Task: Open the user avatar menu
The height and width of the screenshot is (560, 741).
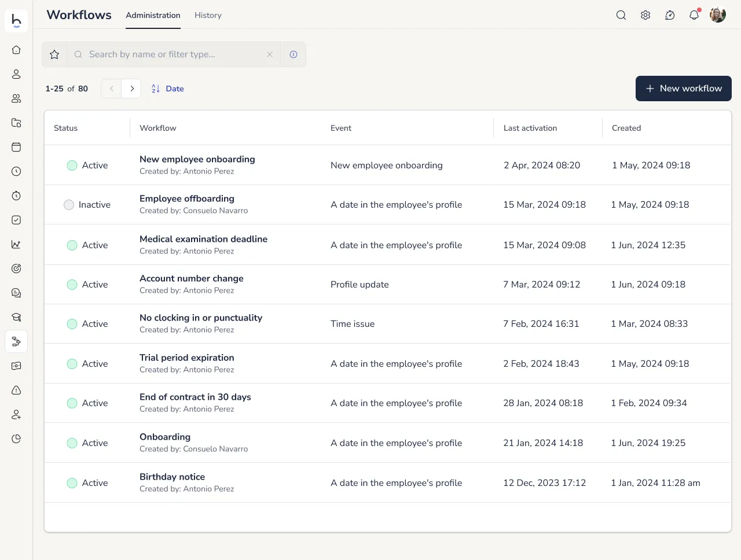Action: point(718,15)
